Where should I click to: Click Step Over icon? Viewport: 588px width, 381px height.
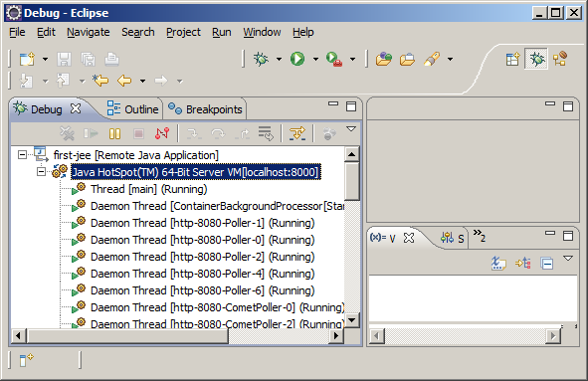tap(218, 133)
